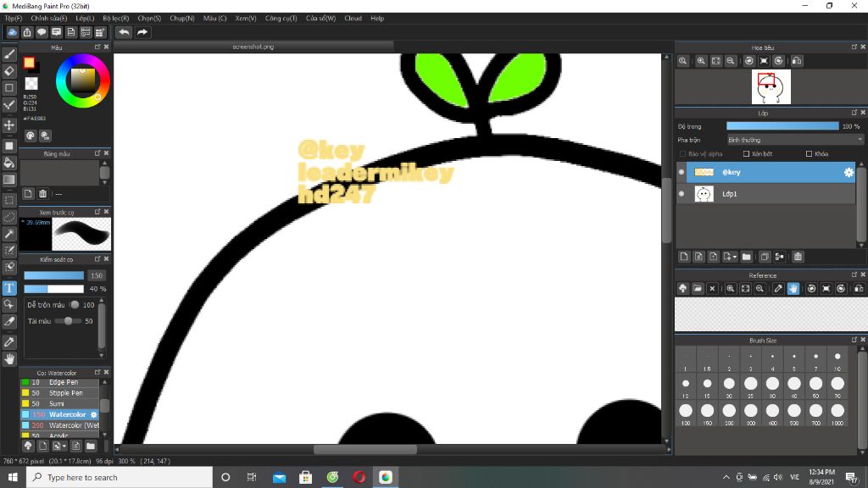Adjust the brush width slider at 150
Image resolution: width=868 pixels, height=488 pixels.
pos(53,275)
